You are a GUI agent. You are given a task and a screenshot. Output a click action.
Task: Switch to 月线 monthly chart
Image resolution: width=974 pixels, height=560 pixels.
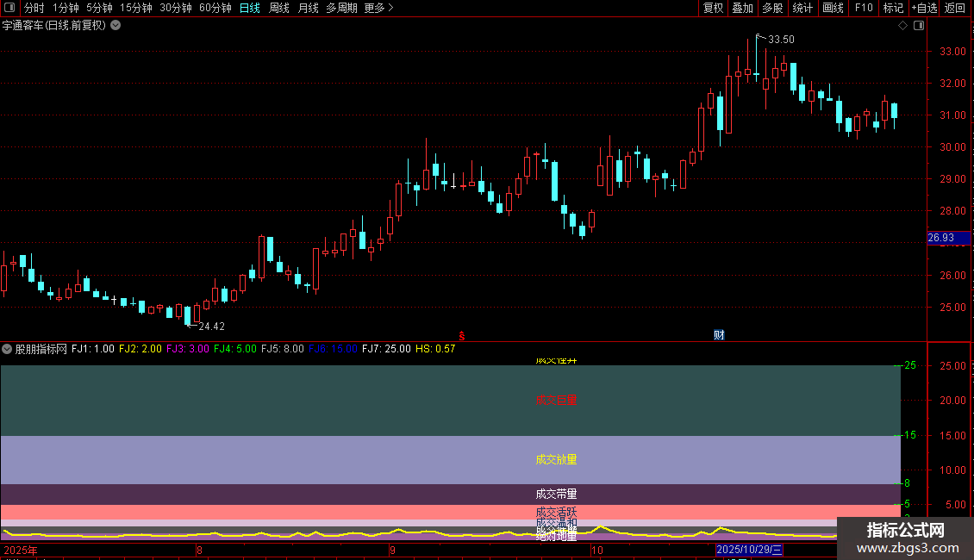click(308, 8)
